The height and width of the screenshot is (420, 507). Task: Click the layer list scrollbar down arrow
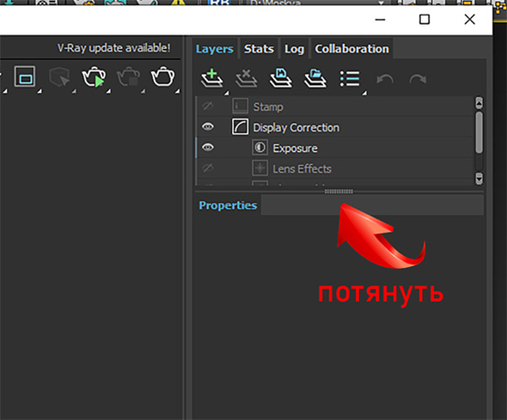pos(479,179)
